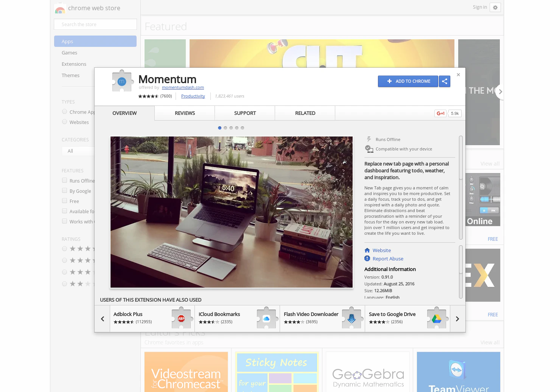Switch to the Reviews tab

185,113
